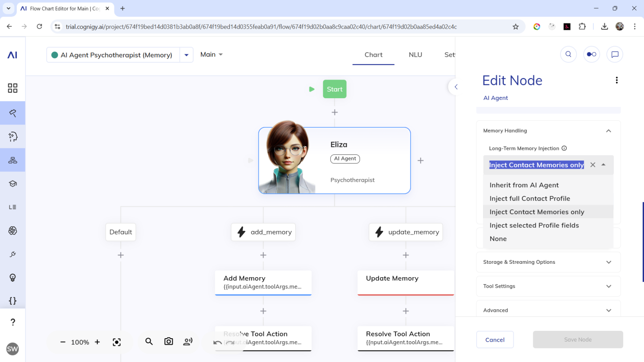Screen dimensions: 644x362
Task: Collapse the Memory Handling section
Action: tap(608, 131)
